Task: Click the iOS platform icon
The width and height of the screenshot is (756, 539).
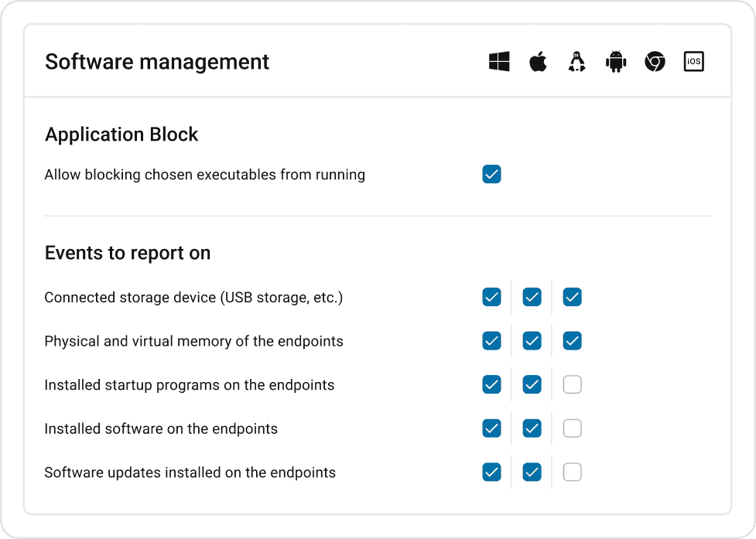Action: click(x=694, y=62)
